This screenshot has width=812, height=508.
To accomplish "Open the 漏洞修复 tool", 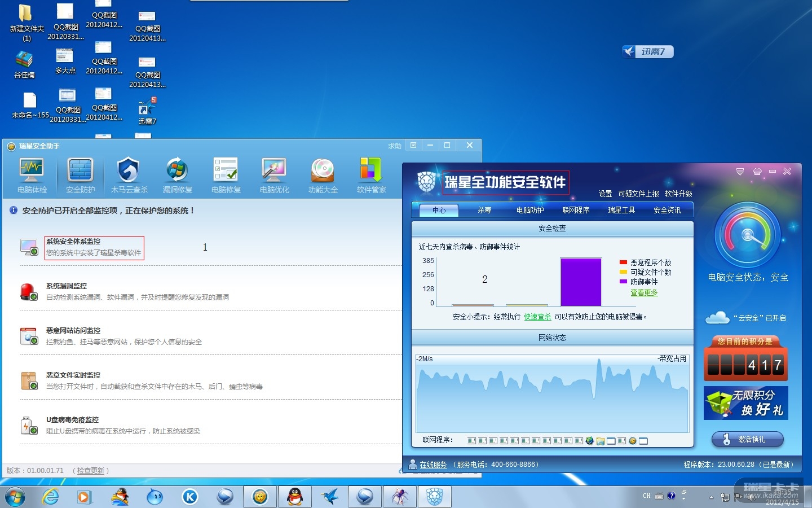I will coord(177,176).
